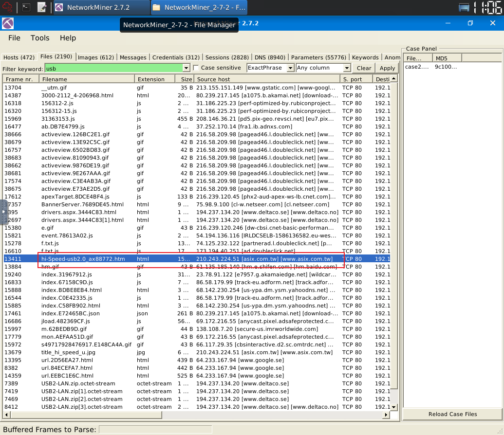Click the file list scroll up arrow
Viewport: 504px width, 435px height.
pos(394,79)
